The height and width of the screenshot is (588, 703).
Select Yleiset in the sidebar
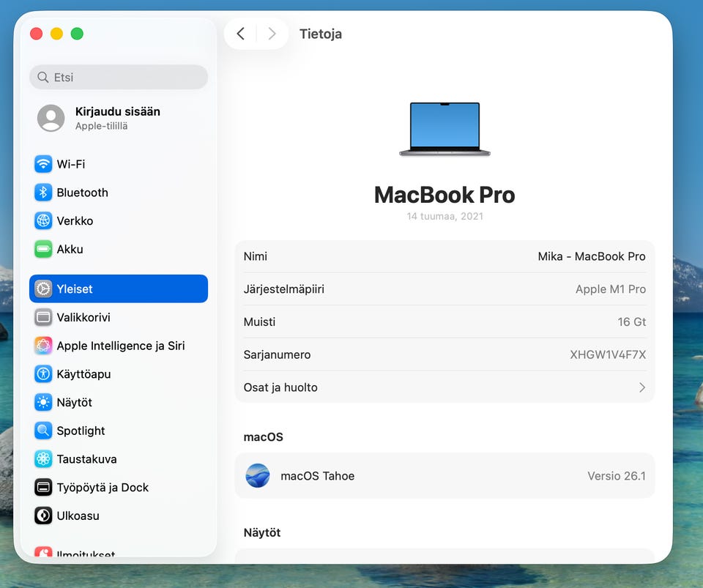119,289
